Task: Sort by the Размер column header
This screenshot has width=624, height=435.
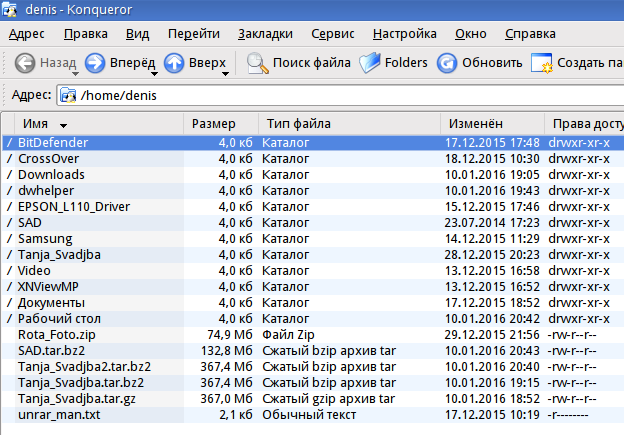Action: [x=213, y=124]
